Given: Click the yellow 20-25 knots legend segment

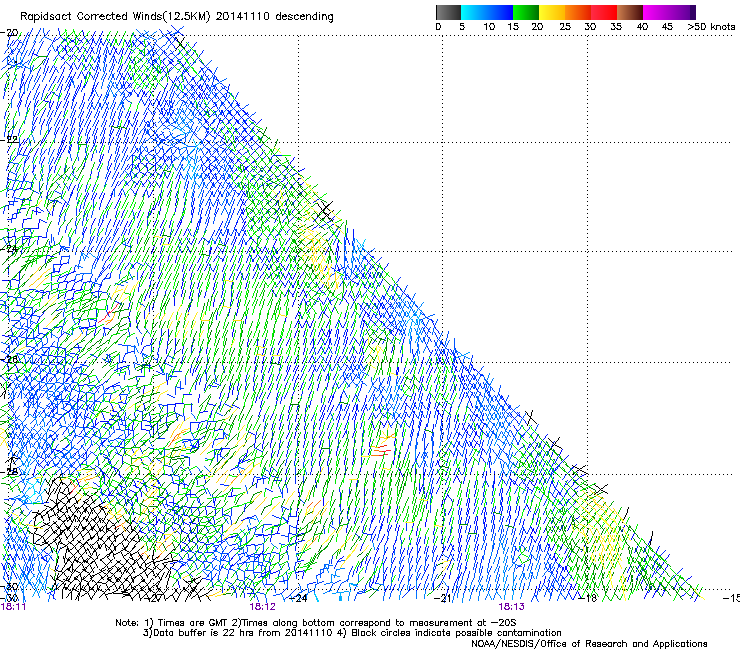Looking at the screenshot, I should [552, 12].
